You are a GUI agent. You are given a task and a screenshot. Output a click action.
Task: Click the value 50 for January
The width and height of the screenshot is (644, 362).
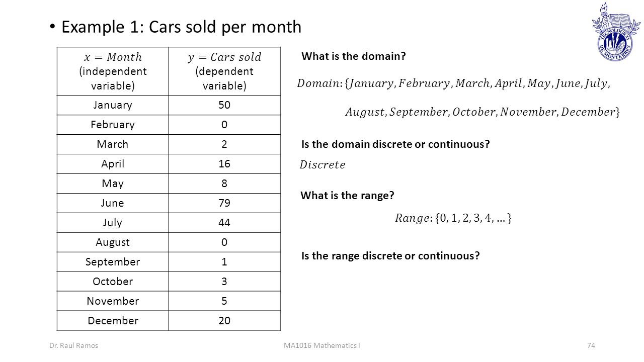coord(224,105)
